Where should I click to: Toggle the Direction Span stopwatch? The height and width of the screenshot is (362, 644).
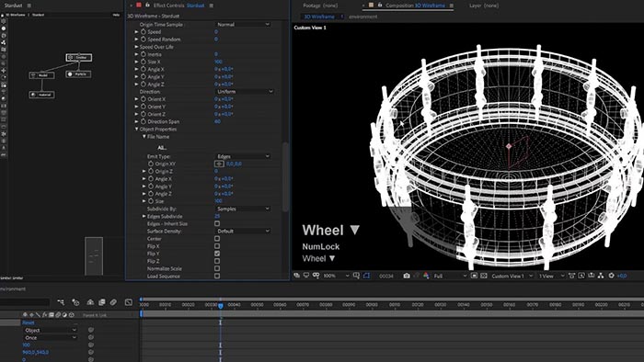[144, 121]
